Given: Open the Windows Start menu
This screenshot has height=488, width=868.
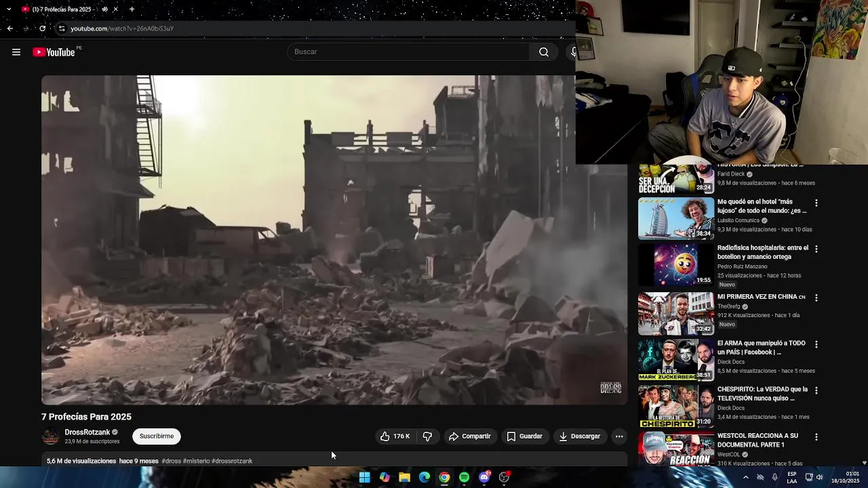Looking at the screenshot, I should (364, 477).
